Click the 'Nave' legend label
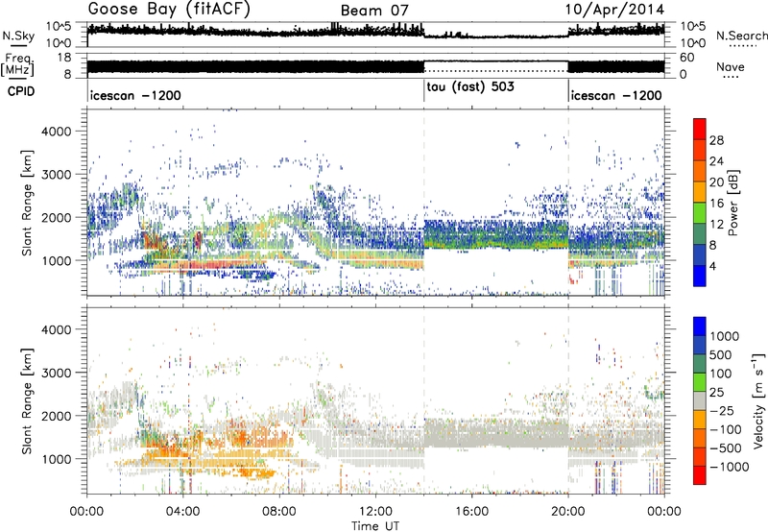The height and width of the screenshot is (532, 768). (x=731, y=67)
